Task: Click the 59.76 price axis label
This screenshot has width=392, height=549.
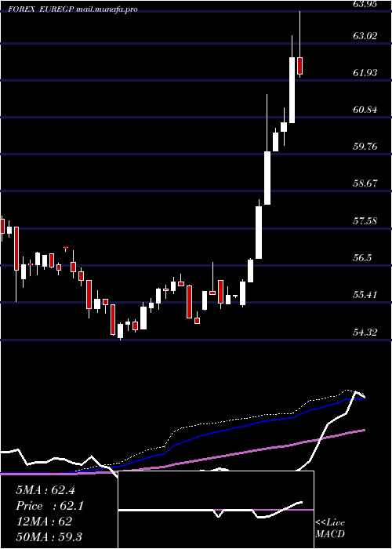Action: (x=365, y=147)
